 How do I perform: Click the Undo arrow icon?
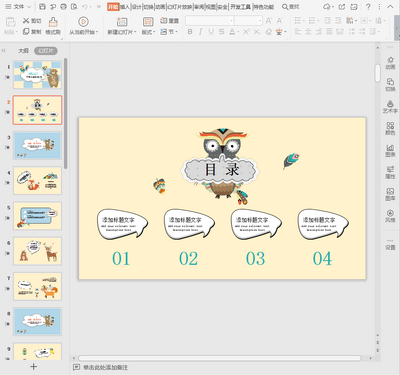click(85, 7)
